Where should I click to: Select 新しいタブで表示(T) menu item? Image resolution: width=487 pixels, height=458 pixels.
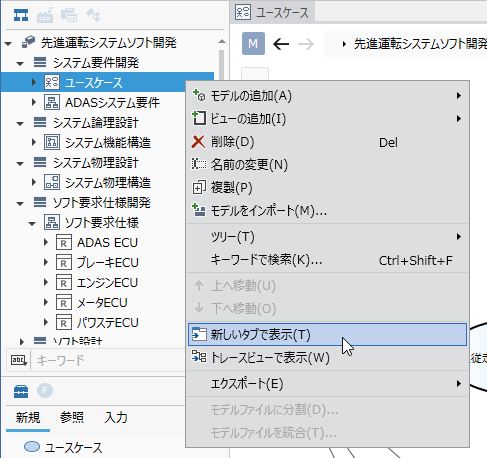327,334
